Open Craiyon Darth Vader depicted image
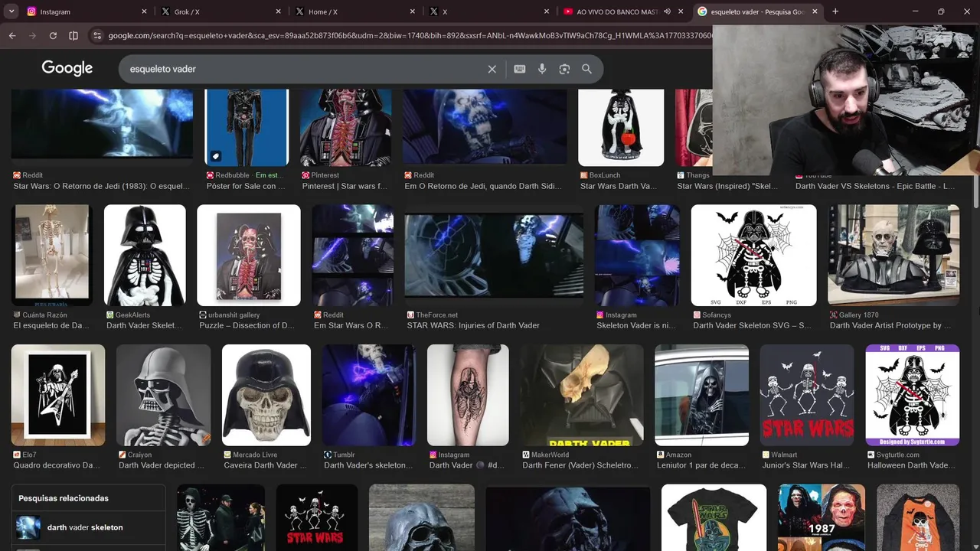The height and width of the screenshot is (551, 980). 164,395
